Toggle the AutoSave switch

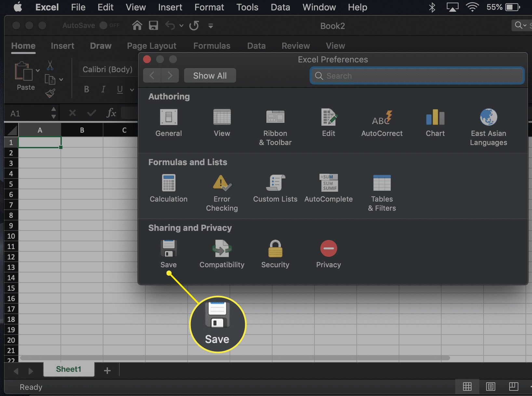pos(110,25)
